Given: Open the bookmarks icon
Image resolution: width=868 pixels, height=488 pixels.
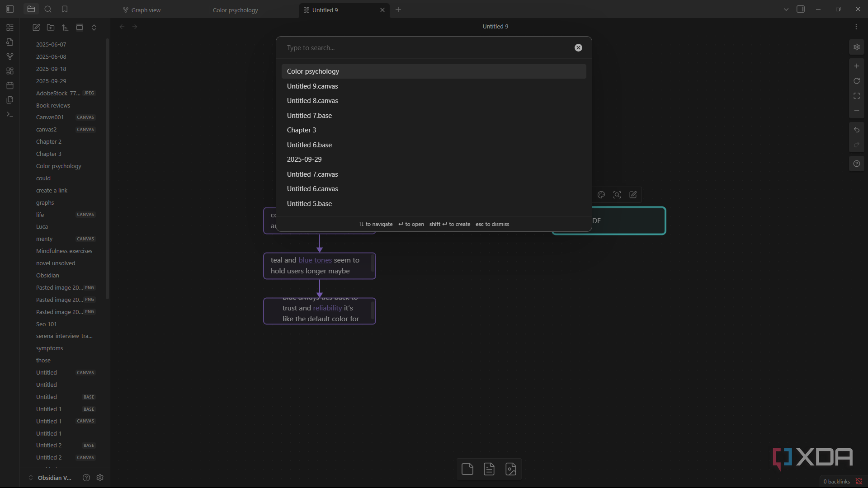Looking at the screenshot, I should tap(65, 9).
